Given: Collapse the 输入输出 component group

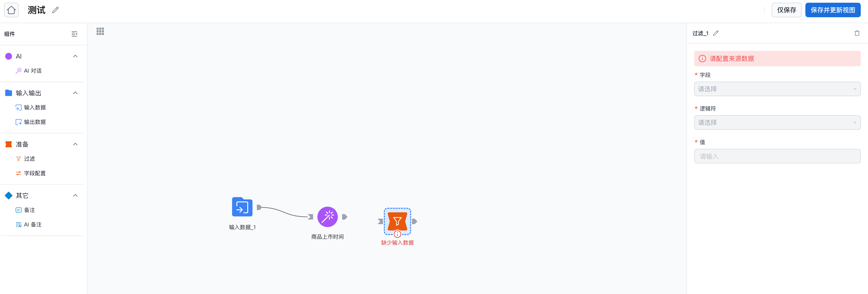Looking at the screenshot, I should pyautogui.click(x=75, y=93).
